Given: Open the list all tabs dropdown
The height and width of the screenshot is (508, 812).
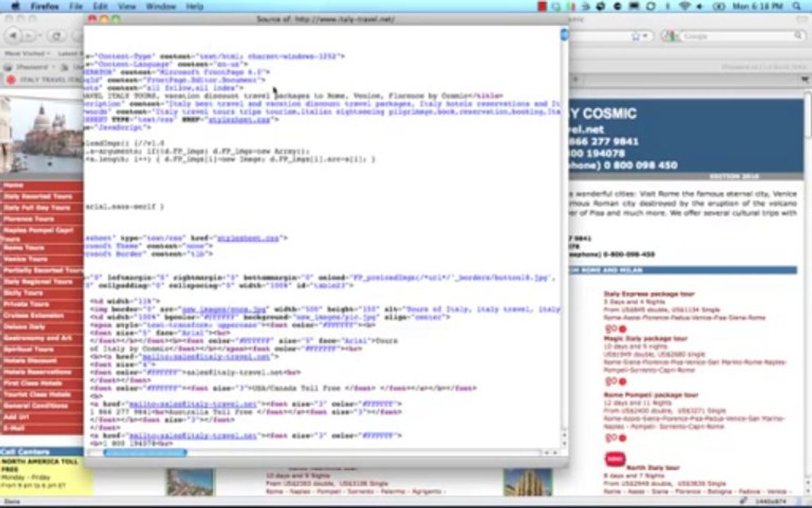Looking at the screenshot, I should (805, 79).
